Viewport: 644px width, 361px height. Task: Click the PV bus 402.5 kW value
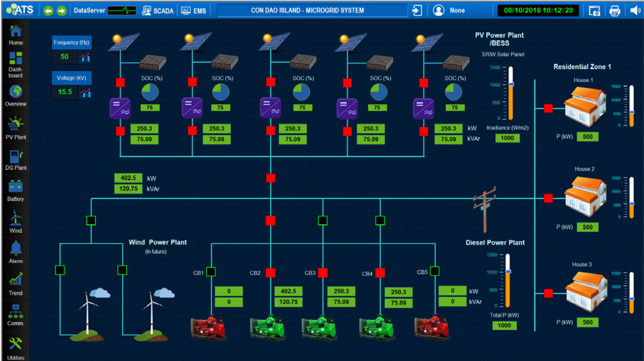click(x=129, y=178)
